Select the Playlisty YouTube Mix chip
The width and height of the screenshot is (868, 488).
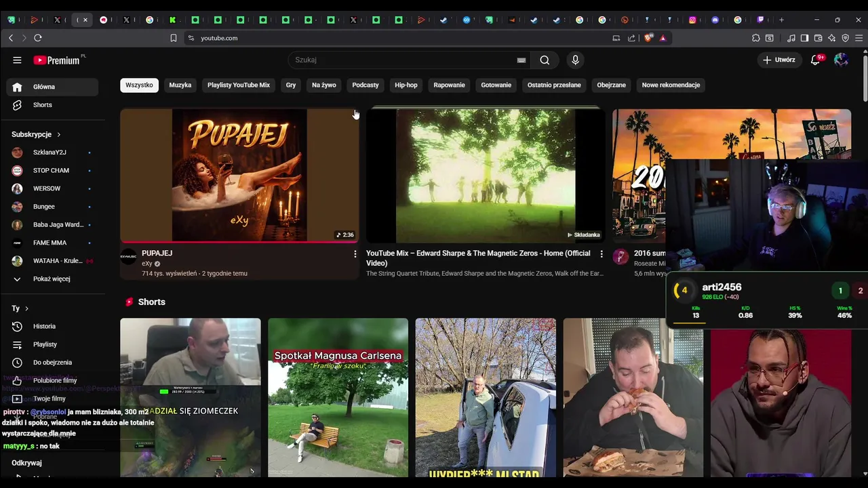point(239,85)
